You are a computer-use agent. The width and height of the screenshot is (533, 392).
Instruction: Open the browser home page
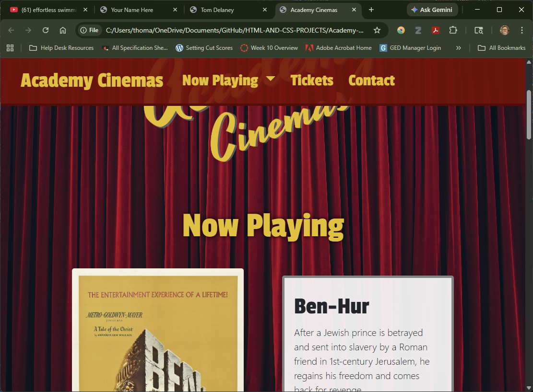pyautogui.click(x=62, y=30)
